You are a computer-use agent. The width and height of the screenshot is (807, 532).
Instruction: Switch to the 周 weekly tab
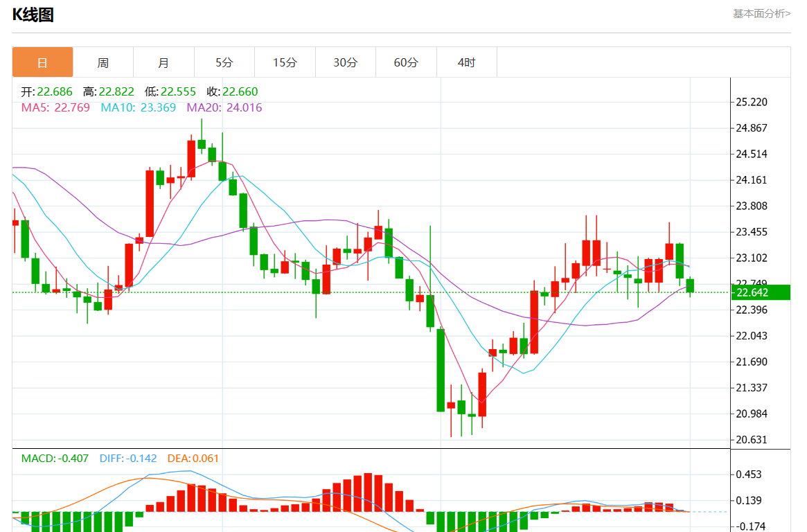[103, 62]
